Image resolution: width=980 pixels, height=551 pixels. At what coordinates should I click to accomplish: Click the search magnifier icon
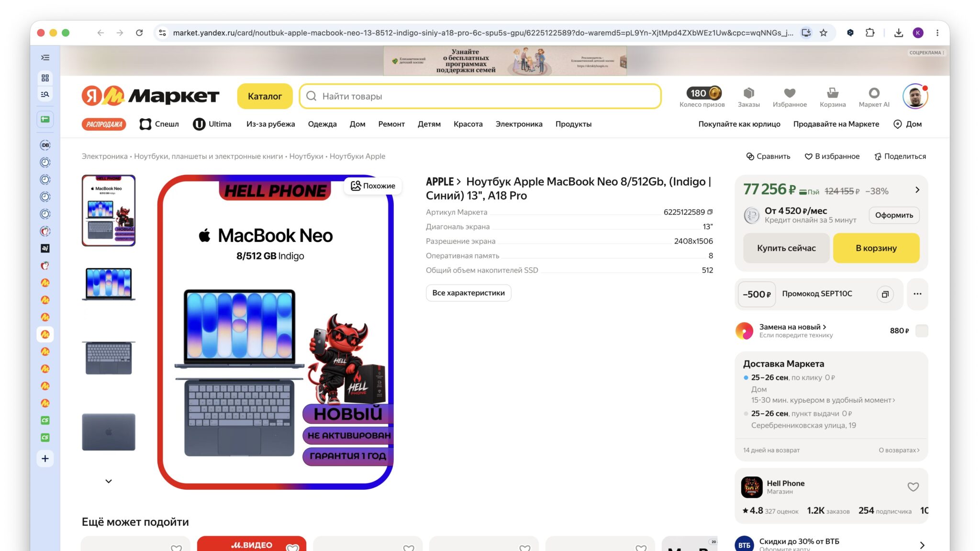coord(311,96)
